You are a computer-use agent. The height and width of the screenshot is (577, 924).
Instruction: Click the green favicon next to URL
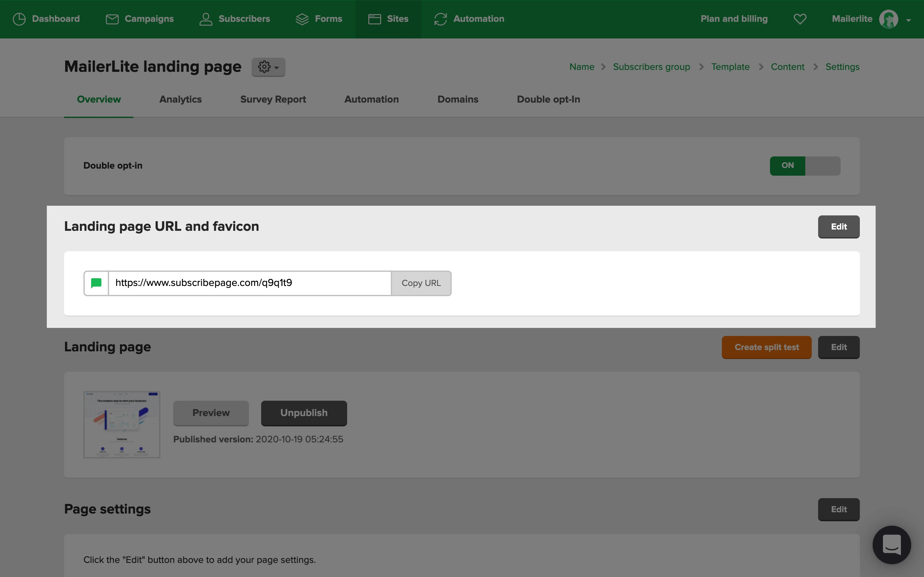point(96,283)
